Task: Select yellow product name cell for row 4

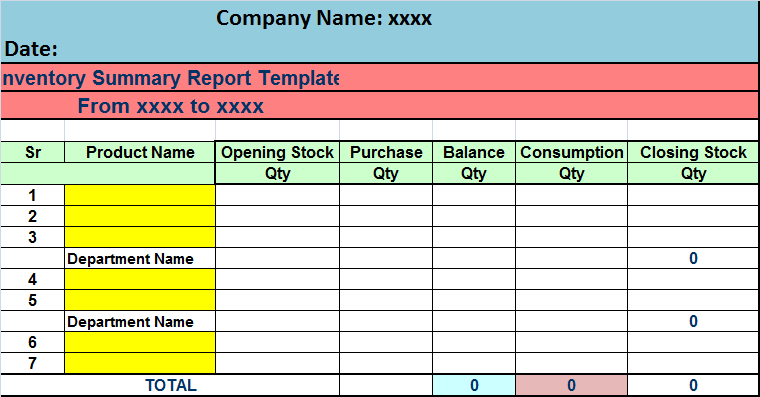Action: coord(140,279)
